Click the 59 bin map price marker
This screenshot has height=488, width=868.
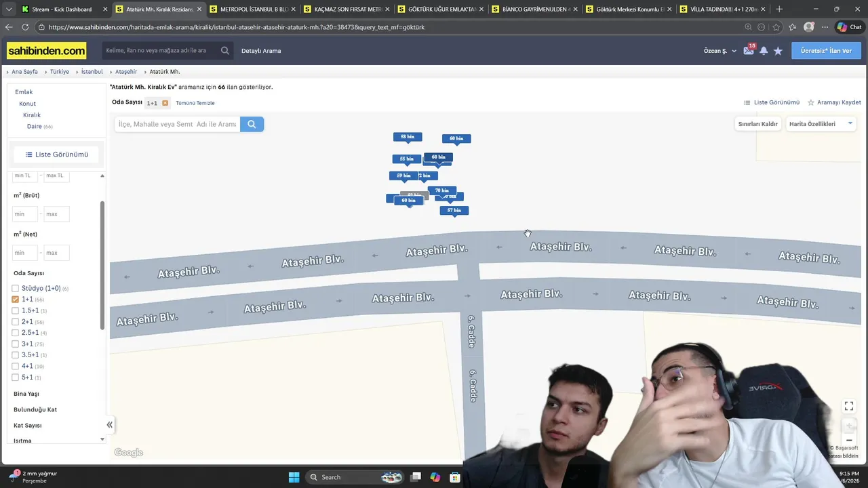point(403,176)
